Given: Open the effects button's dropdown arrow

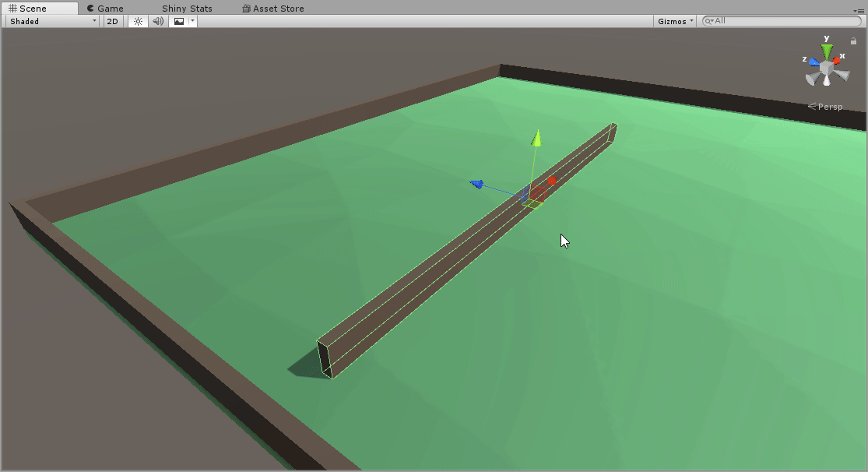Looking at the screenshot, I should [192, 21].
